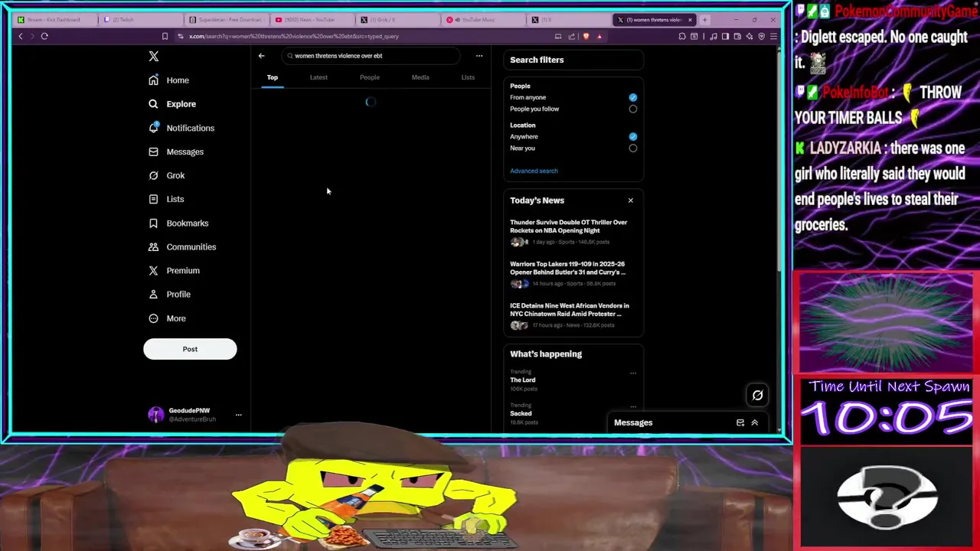The height and width of the screenshot is (551, 980).
Task: Bookmark this page in the address bar
Action: [x=165, y=36]
